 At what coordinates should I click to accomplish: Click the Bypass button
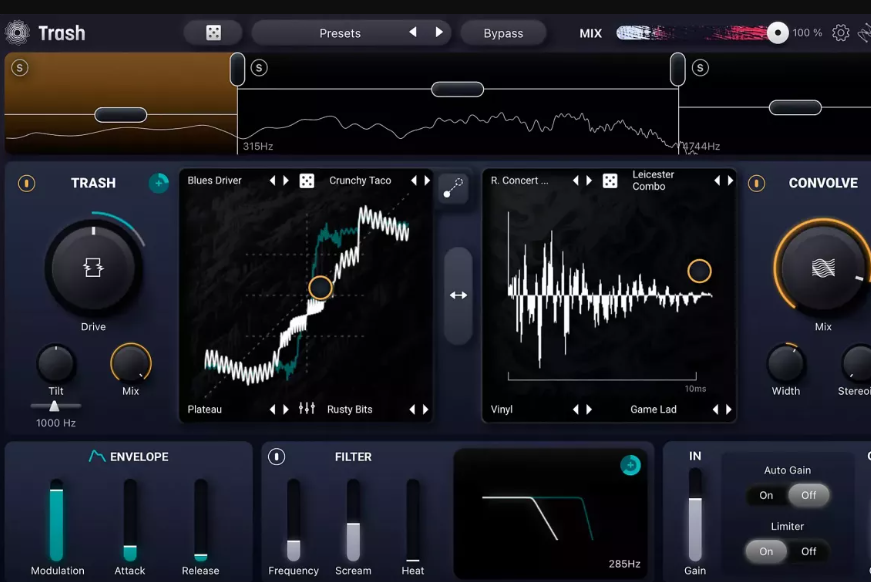(503, 32)
